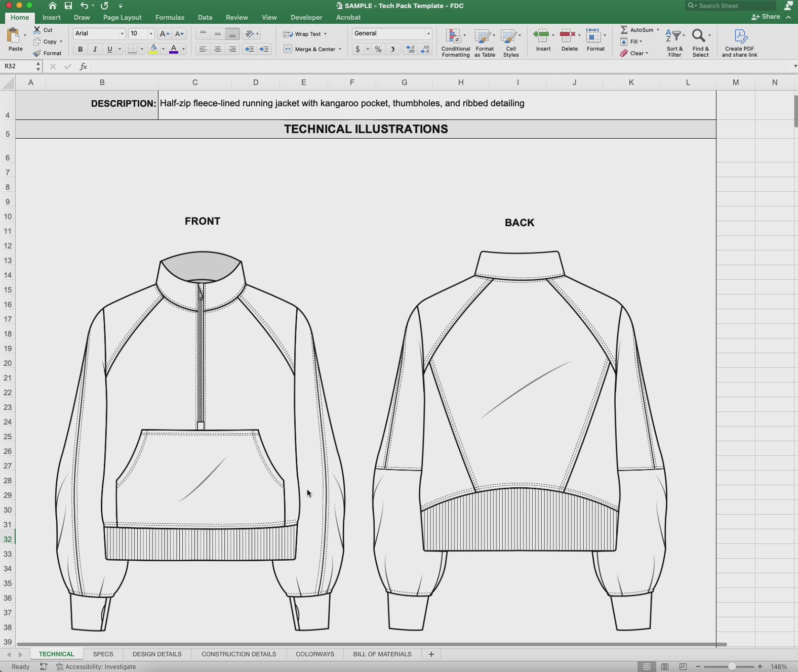798x672 pixels.
Task: Open the Formulas ribbon tab
Action: pyautogui.click(x=170, y=17)
